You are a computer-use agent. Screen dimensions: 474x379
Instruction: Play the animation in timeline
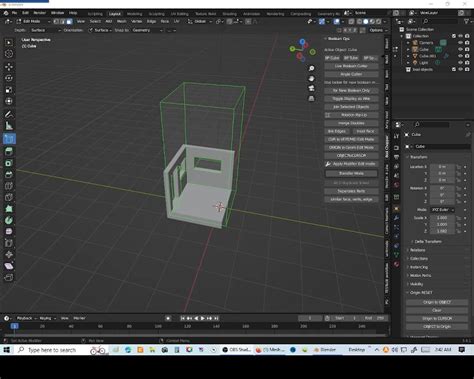pos(202,318)
